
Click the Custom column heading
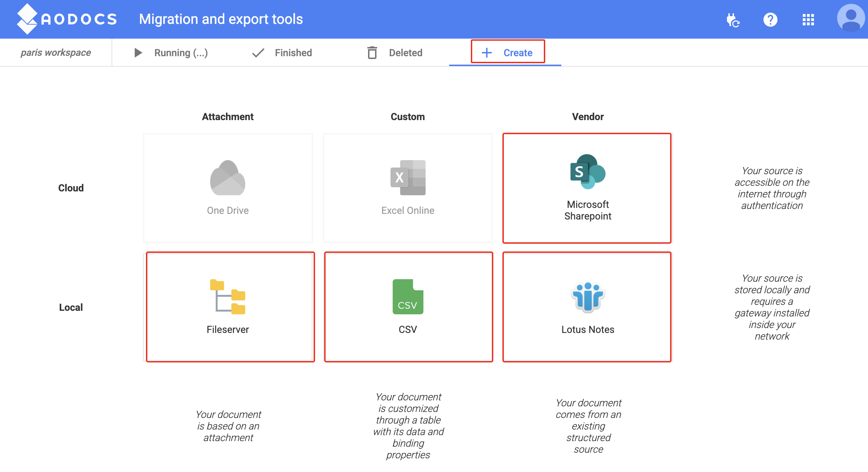click(x=408, y=117)
